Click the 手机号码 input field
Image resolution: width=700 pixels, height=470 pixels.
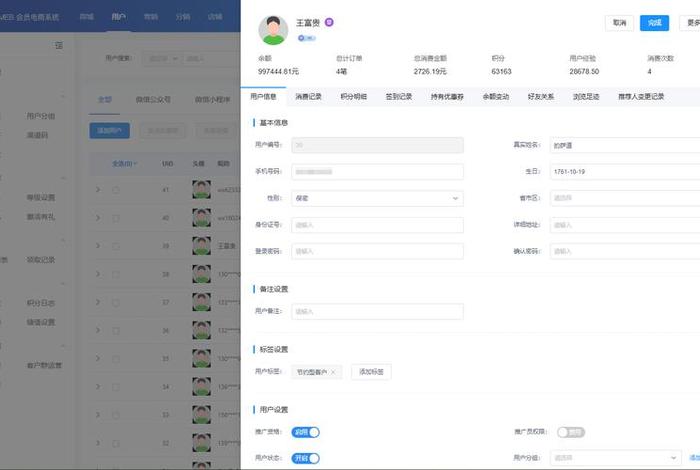[377, 171]
